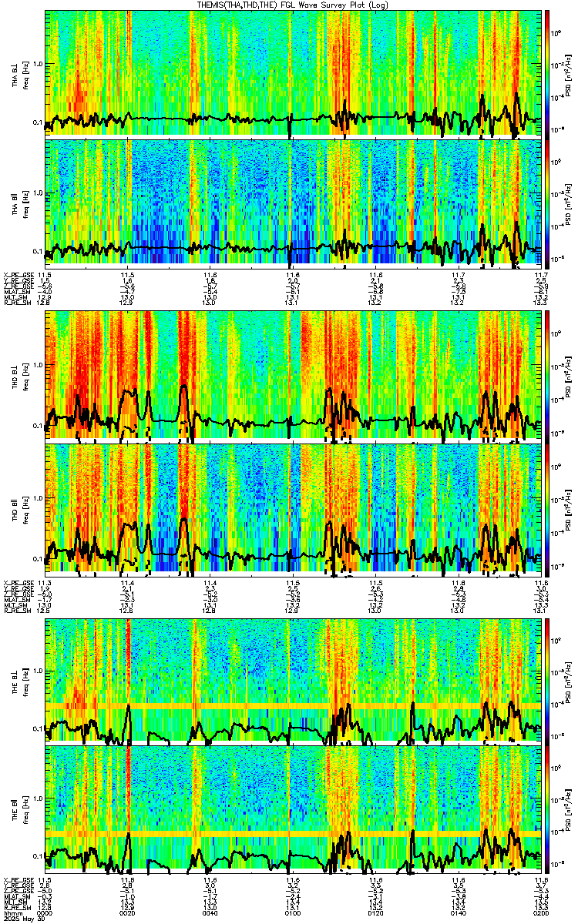Click the time tick label "0040"

(210, 912)
